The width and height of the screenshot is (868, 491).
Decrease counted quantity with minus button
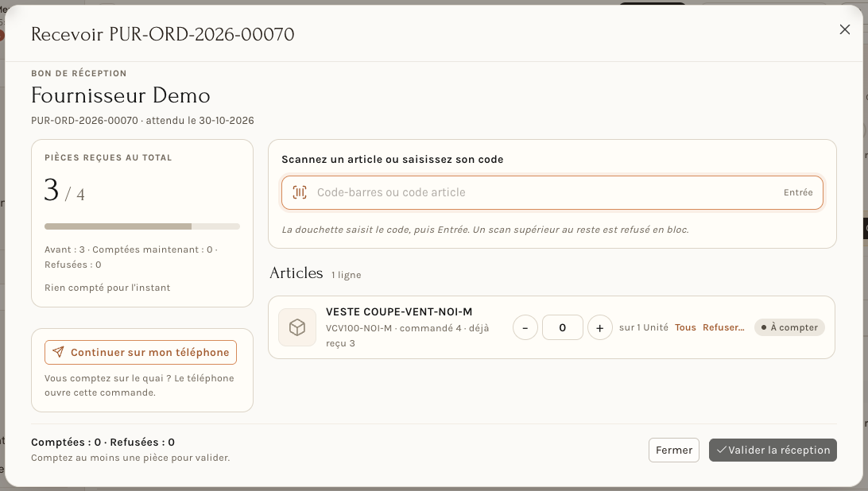525,327
